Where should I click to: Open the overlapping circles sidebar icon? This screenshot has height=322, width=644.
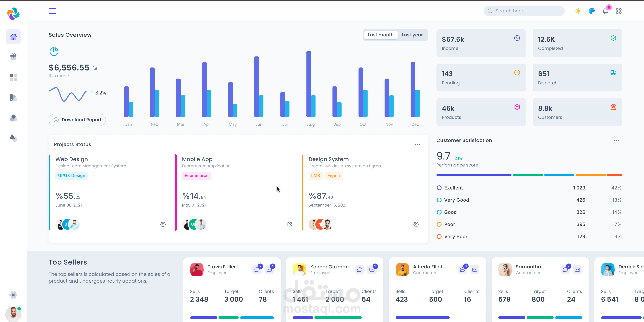pyautogui.click(x=13, y=118)
